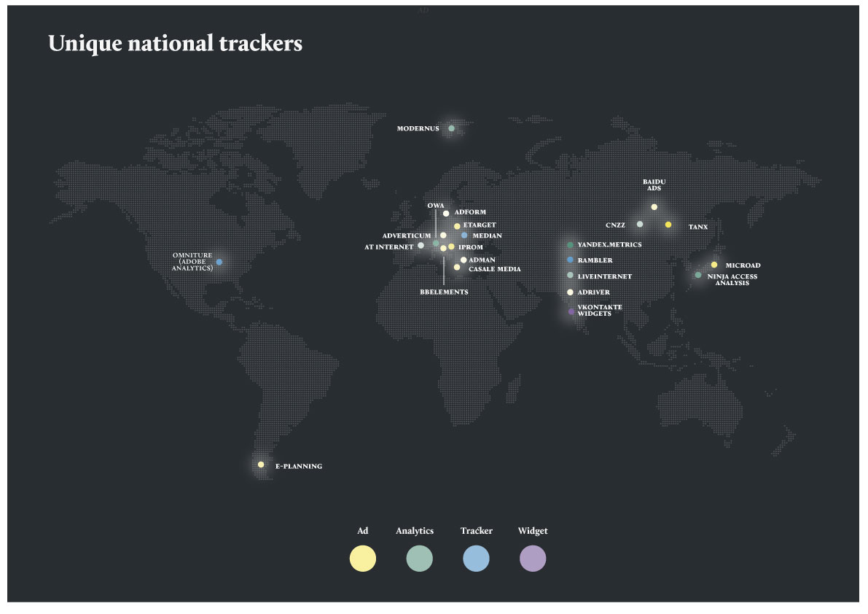
Task: Click the YANDEX.METRICS label
Action: [609, 245]
